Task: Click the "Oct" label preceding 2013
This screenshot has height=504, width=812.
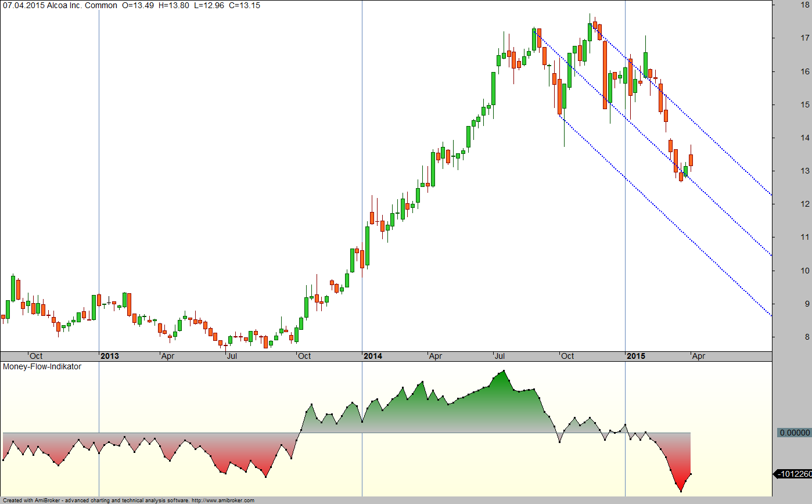Action: [x=36, y=356]
